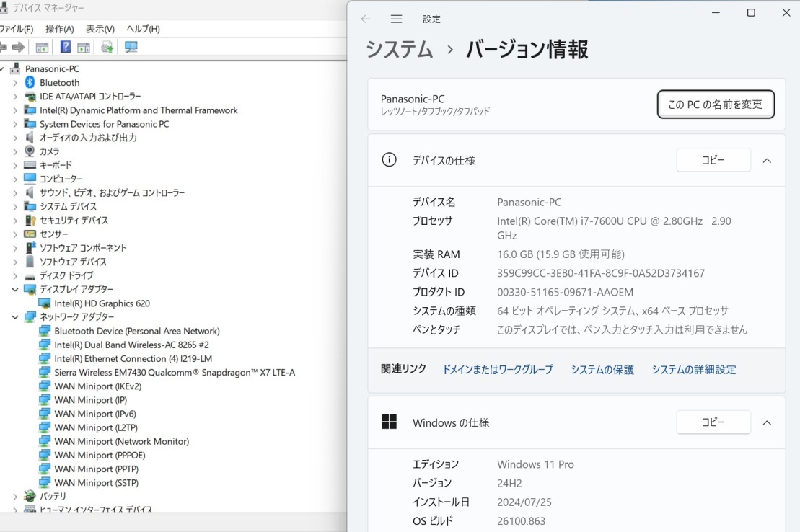800x532 pixels.
Task: Expand the バッテリ category
Action: click(15, 496)
